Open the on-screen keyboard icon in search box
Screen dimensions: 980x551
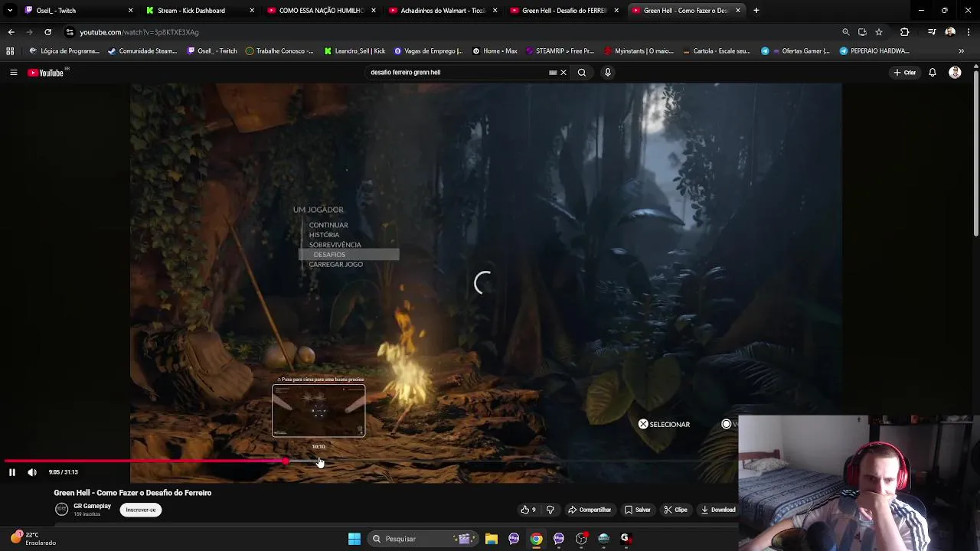click(x=553, y=73)
